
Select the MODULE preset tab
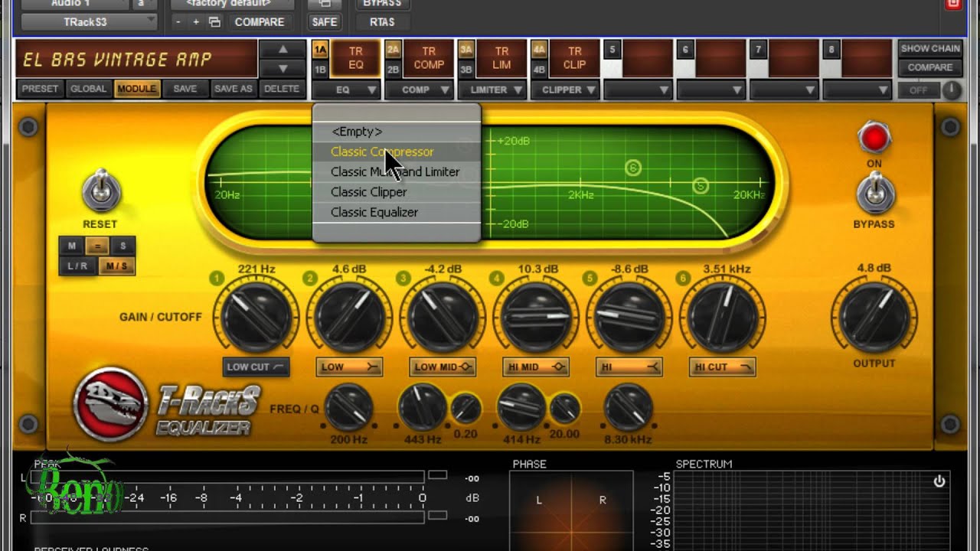coord(137,89)
